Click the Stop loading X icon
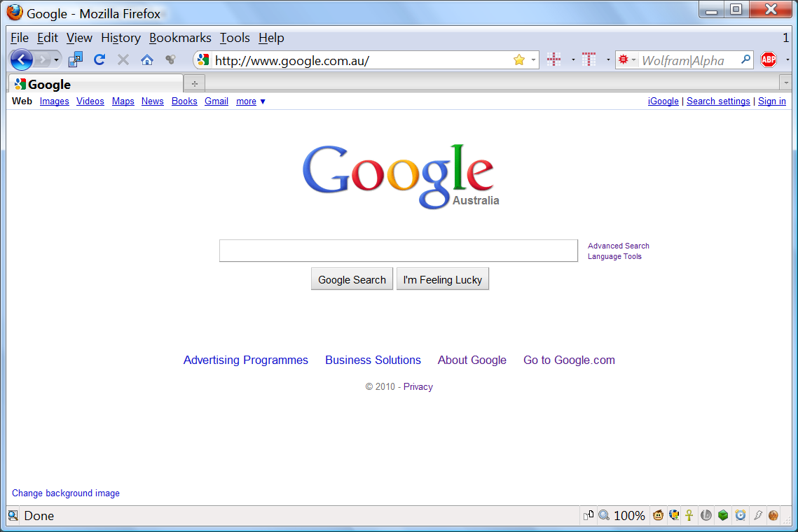 click(x=123, y=60)
